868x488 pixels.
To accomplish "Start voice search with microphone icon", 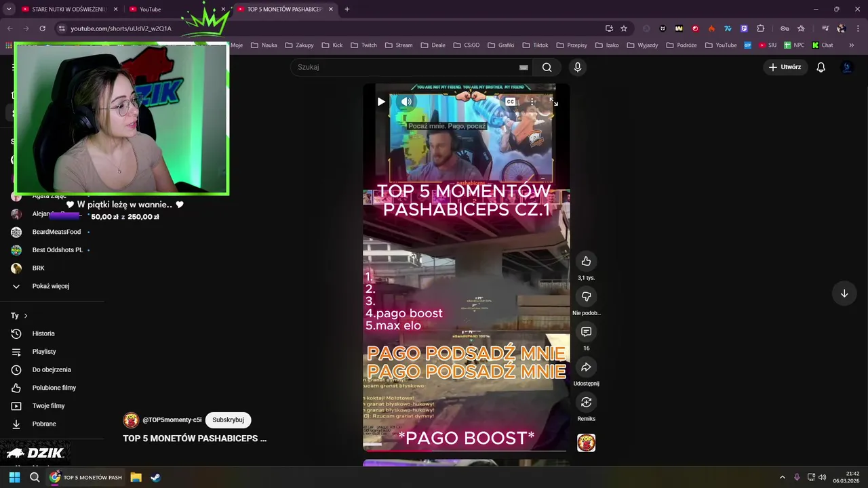I will [x=577, y=67].
